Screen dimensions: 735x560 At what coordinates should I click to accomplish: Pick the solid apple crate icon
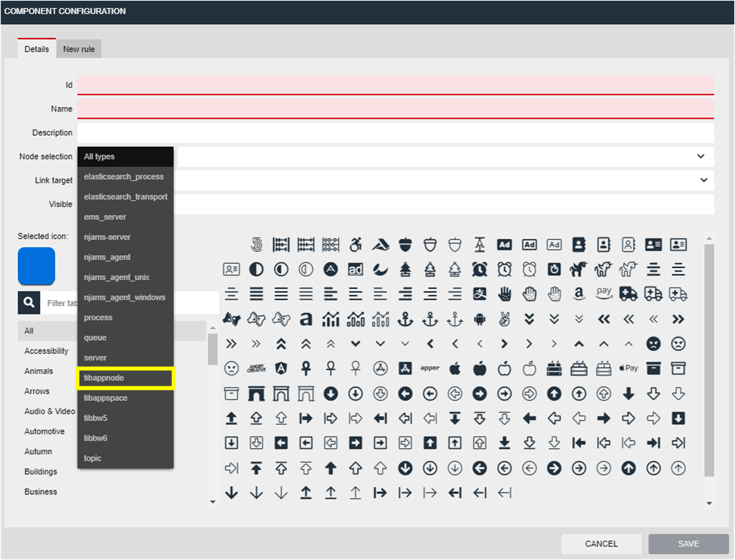(554, 368)
